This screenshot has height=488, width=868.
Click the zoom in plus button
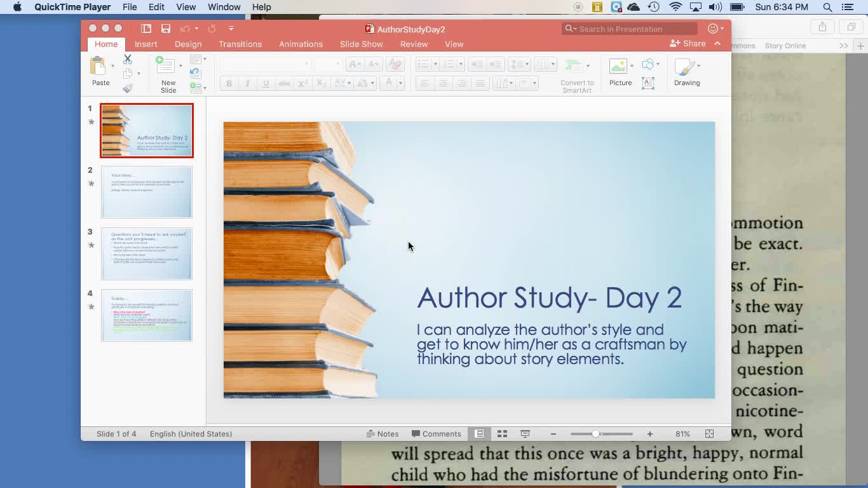[x=649, y=434]
